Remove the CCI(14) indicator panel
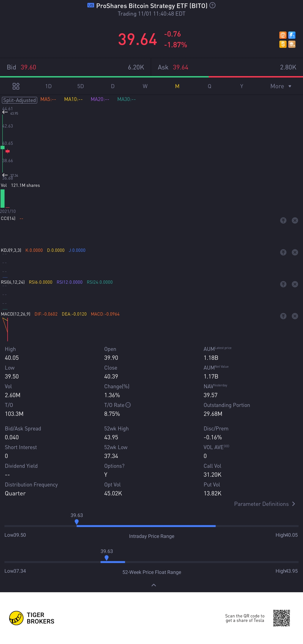This screenshot has height=644, width=303. (295, 220)
